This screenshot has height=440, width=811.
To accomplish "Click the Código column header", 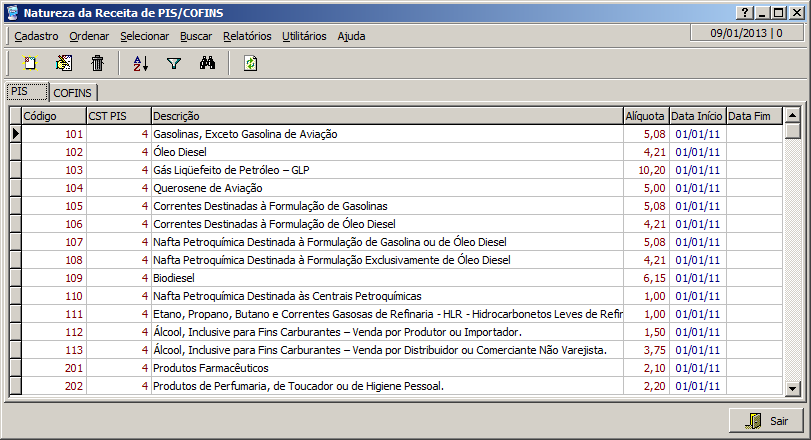I will 52,116.
